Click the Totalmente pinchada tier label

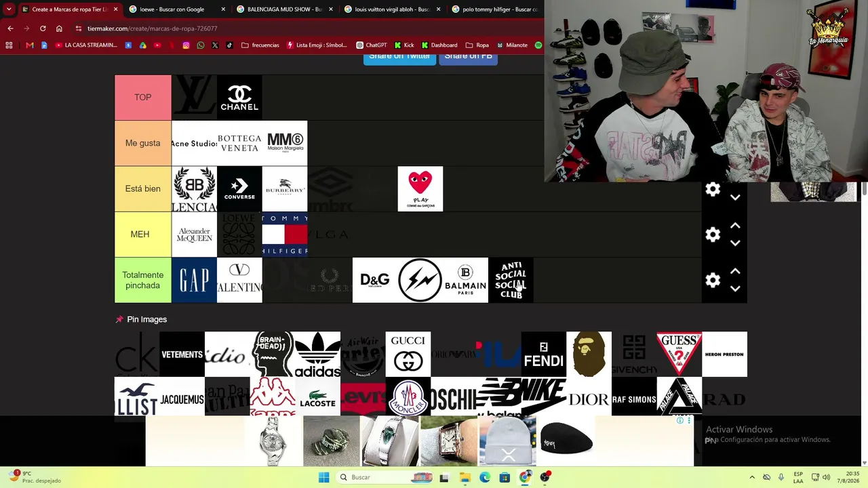pyautogui.click(x=143, y=280)
